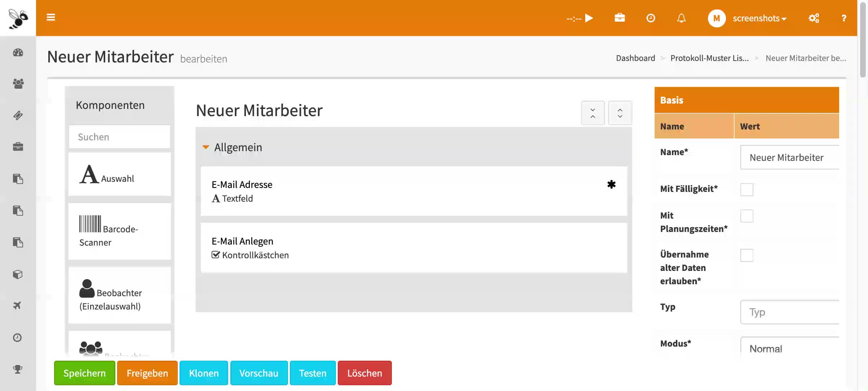Enable the Mit Fälligkeit checkbox
The height and width of the screenshot is (391, 868).
(x=747, y=190)
